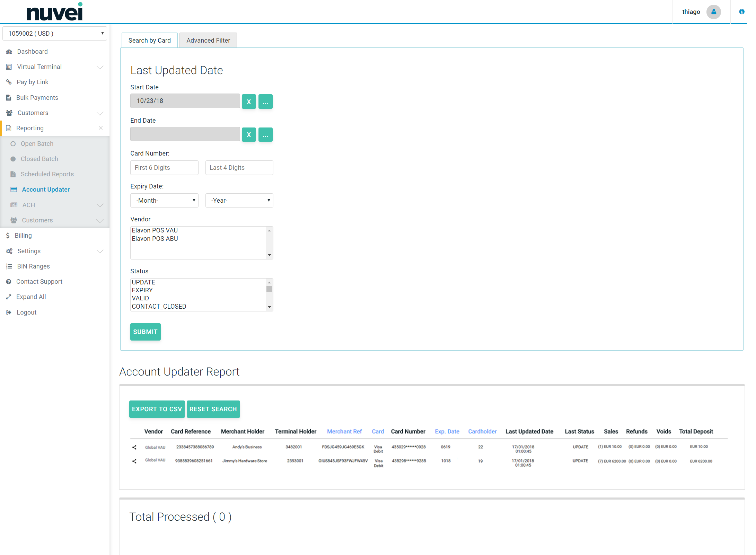
Task: Open Closed Batch report menu item
Action: pyautogui.click(x=39, y=159)
